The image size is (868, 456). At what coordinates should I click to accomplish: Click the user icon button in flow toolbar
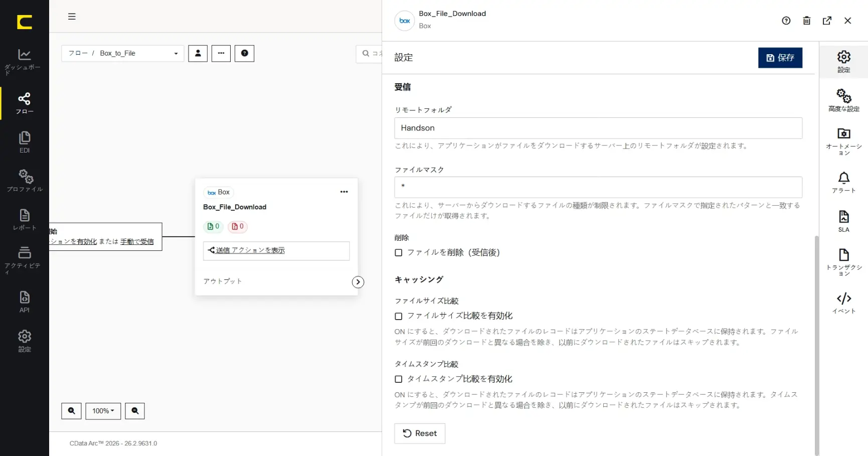[x=198, y=53]
